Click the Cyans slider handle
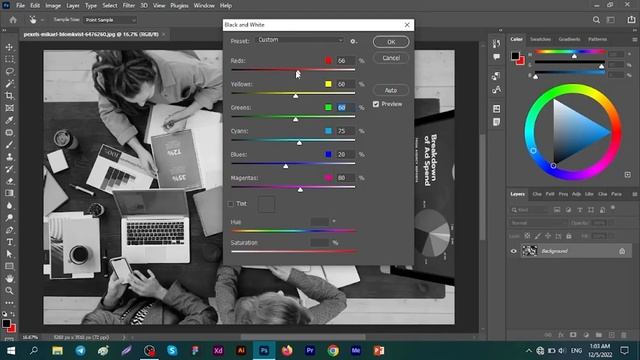 pos(300,142)
